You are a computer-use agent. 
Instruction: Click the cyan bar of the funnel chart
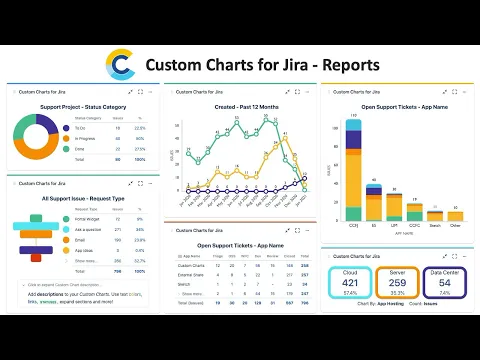36,226
